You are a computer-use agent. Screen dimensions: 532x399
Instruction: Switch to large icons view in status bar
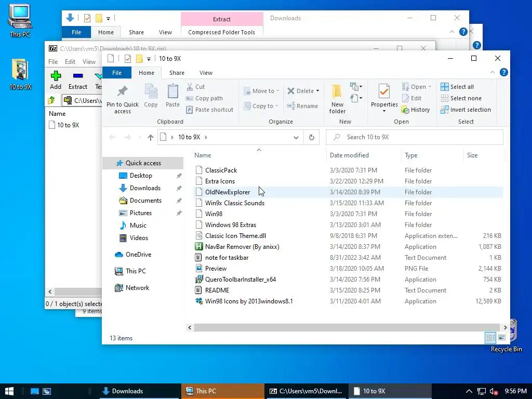tap(502, 338)
